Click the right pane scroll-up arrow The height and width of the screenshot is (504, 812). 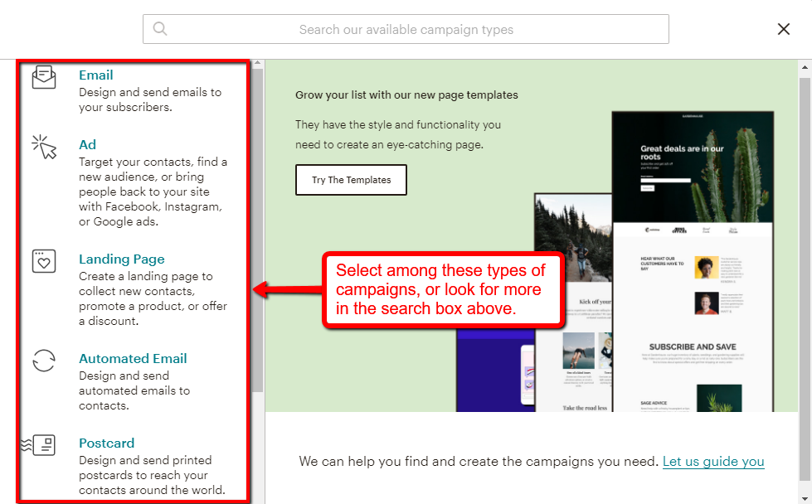[x=805, y=67]
